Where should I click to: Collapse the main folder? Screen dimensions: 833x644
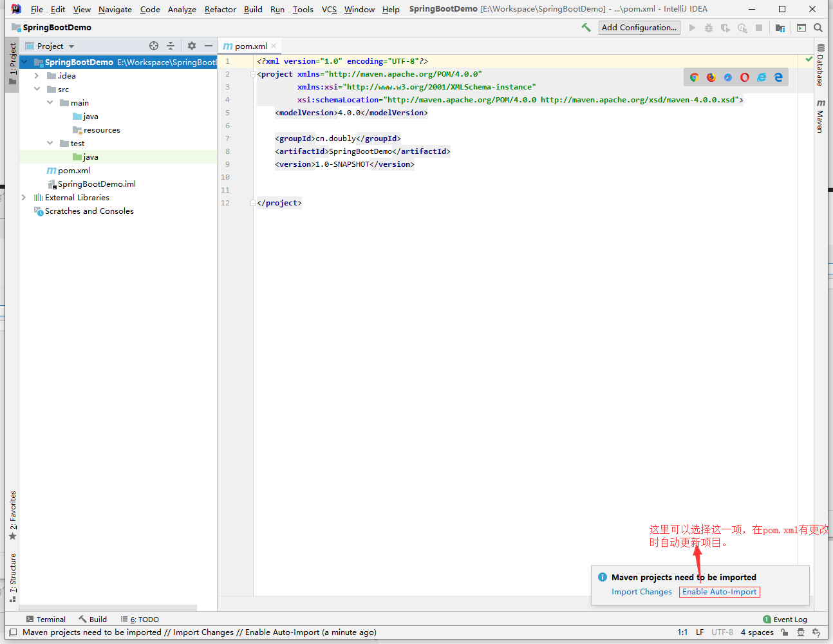pyautogui.click(x=50, y=102)
